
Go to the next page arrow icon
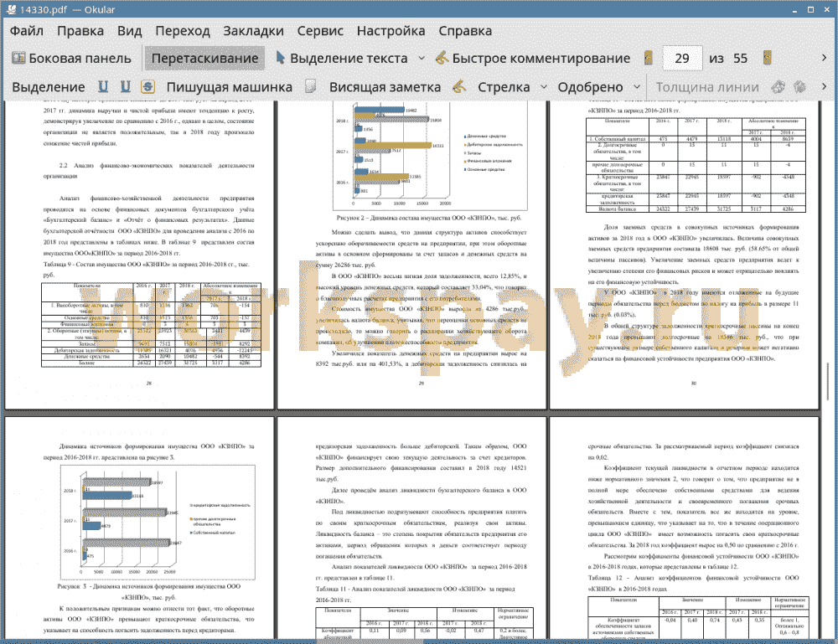pos(767,58)
